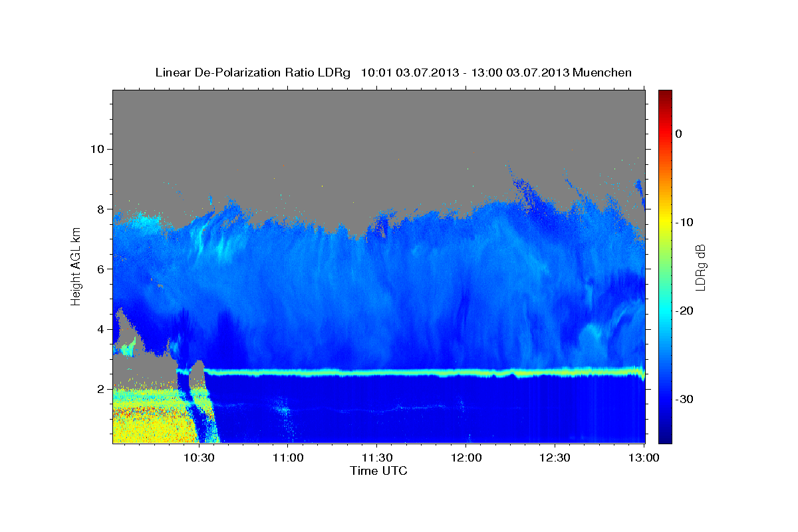Image resolution: width=798 pixels, height=532 pixels.
Task: Click the 'LDRg dB' colorbar label
Action: click(x=700, y=267)
